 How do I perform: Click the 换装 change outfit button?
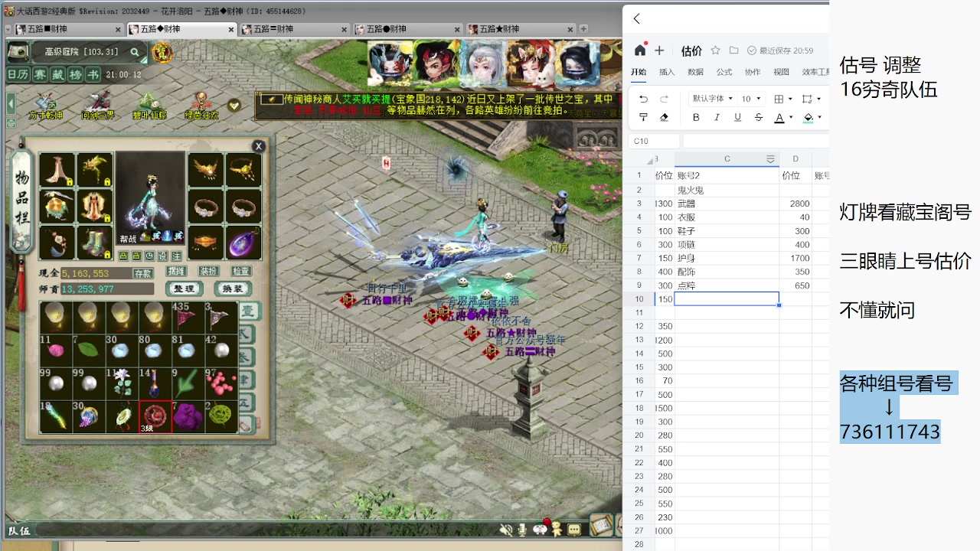pos(233,289)
